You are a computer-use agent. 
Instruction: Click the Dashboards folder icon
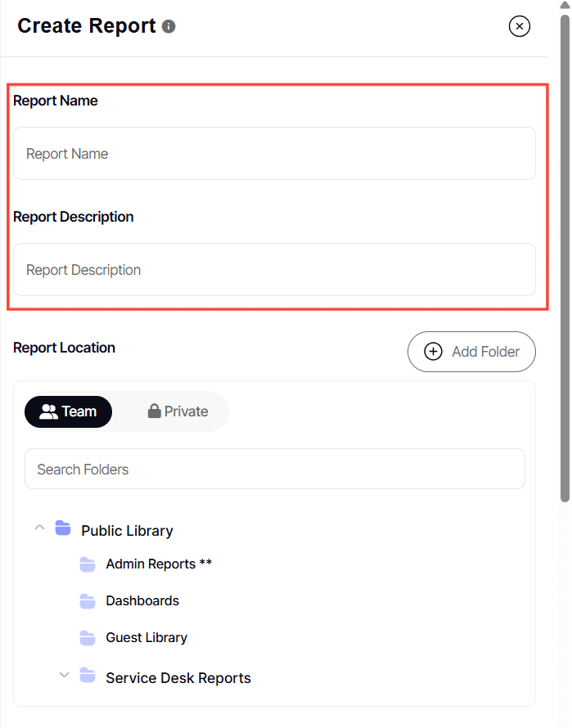coord(88,601)
